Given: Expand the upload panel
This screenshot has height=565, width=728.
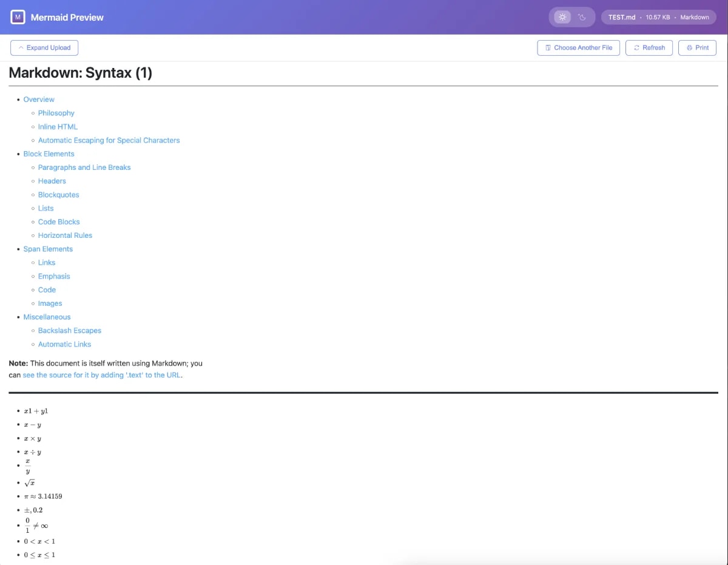Looking at the screenshot, I should 44,47.
